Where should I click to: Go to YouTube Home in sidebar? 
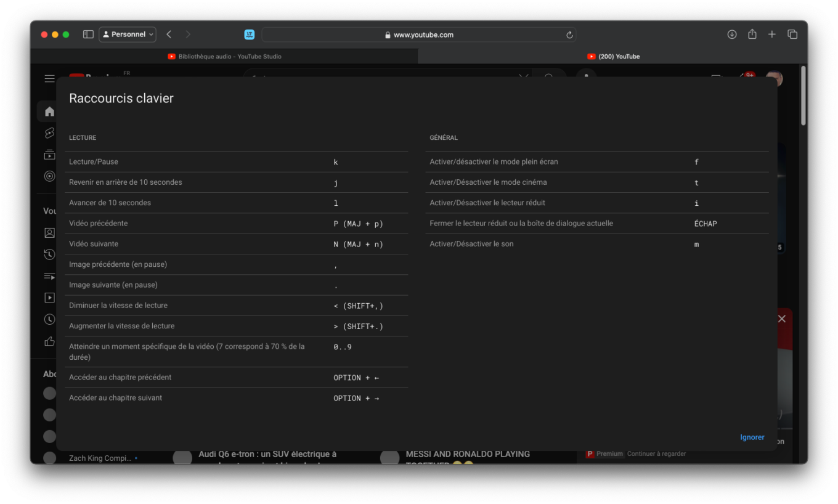pos(49,112)
